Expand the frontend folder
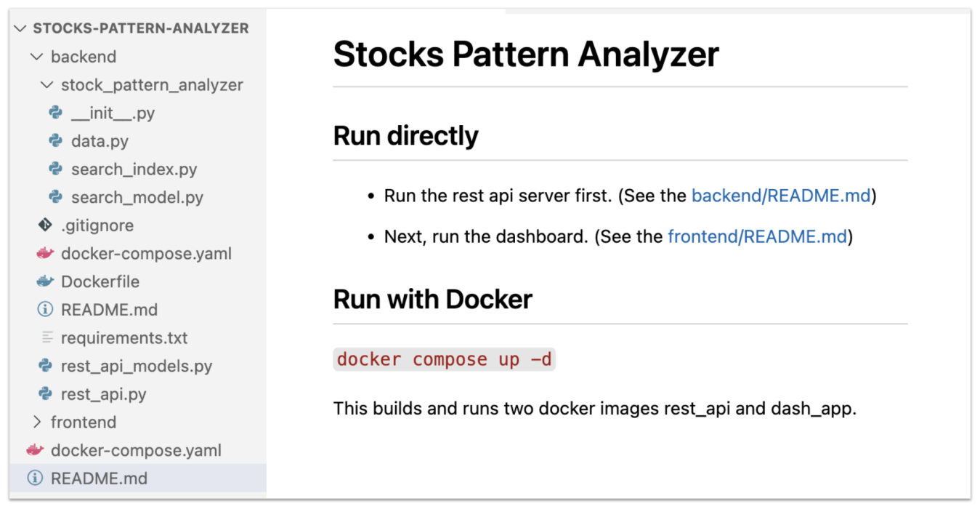The height and width of the screenshot is (509, 980). (37, 422)
